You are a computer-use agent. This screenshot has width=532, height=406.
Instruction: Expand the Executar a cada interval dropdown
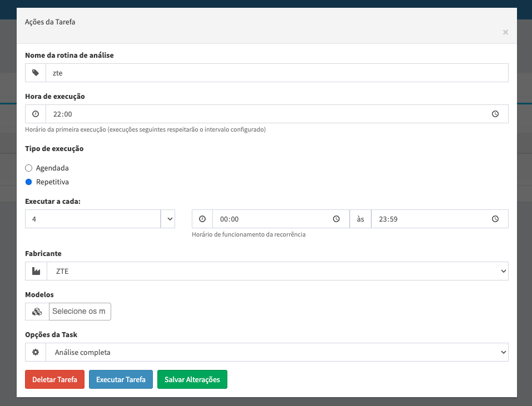click(168, 219)
